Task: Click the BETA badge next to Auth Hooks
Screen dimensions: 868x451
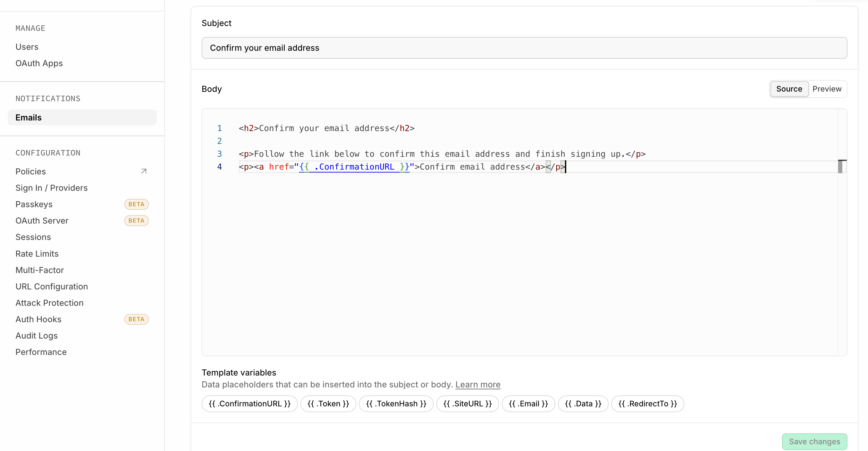Action: 136,319
